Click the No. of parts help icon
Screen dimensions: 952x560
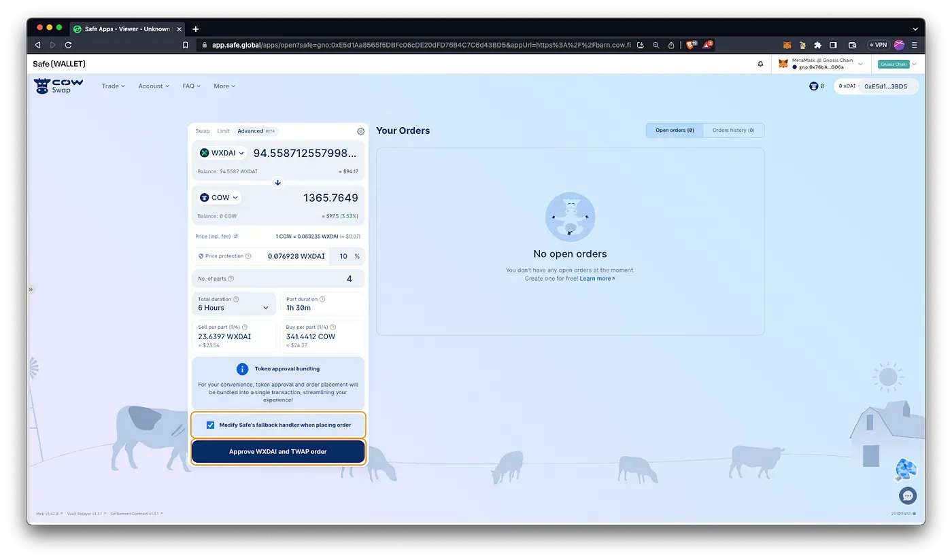click(231, 279)
